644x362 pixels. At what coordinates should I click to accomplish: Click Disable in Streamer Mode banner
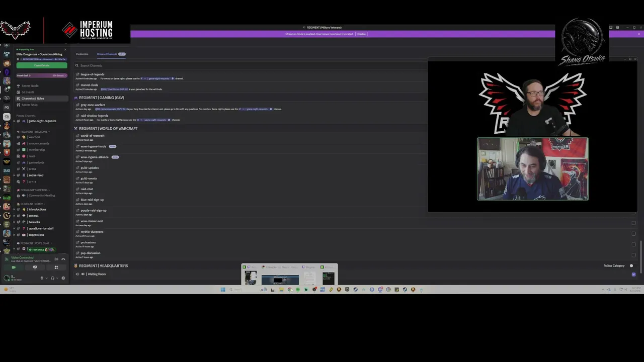point(361,34)
